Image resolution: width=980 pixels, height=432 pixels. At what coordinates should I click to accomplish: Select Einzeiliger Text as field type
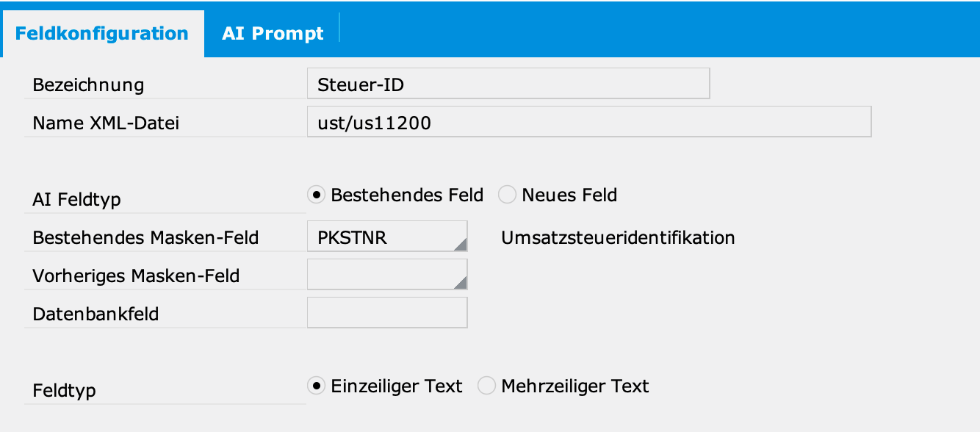[317, 386]
